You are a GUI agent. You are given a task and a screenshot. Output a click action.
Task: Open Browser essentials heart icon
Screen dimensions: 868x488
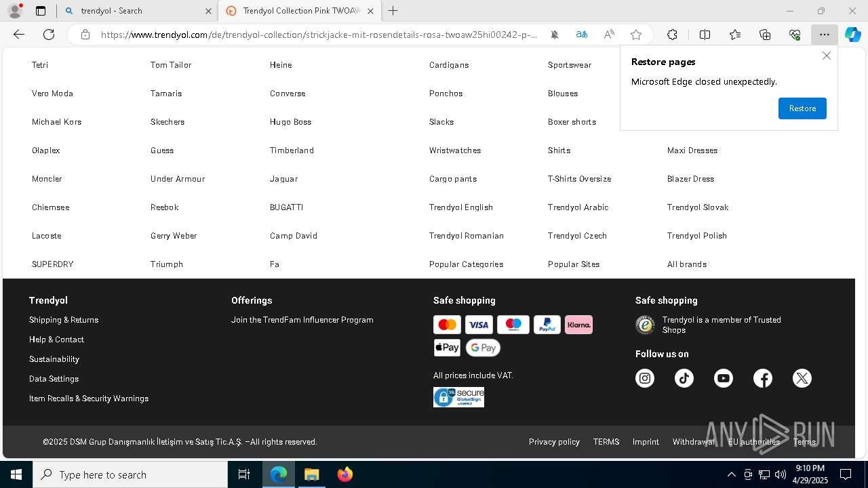click(x=795, y=35)
